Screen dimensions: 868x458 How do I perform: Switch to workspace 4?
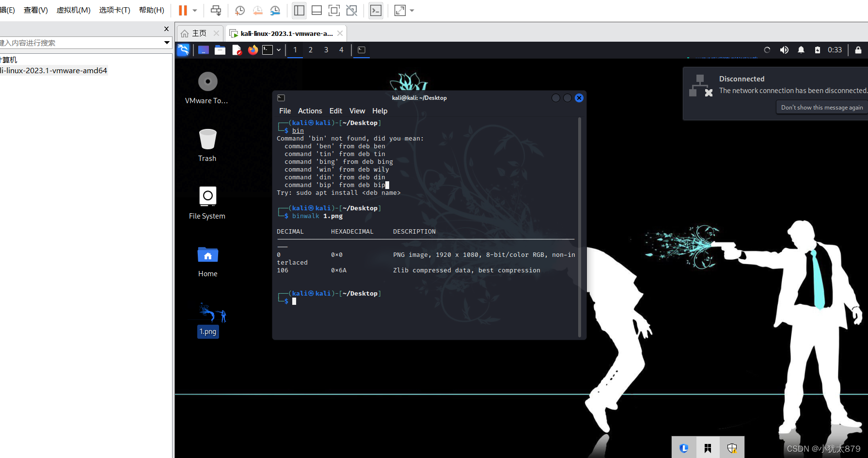(341, 50)
